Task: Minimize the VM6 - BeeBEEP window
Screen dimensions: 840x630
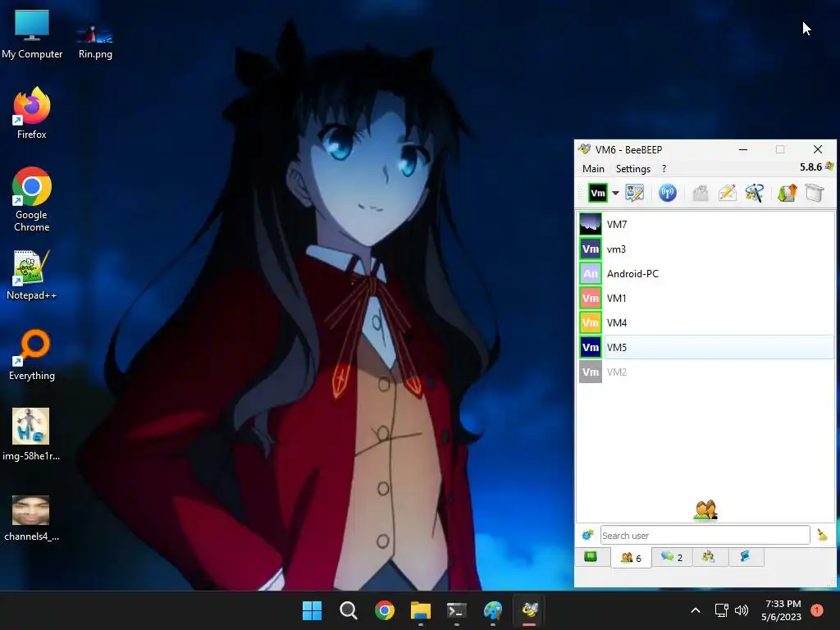Action: pos(743,149)
